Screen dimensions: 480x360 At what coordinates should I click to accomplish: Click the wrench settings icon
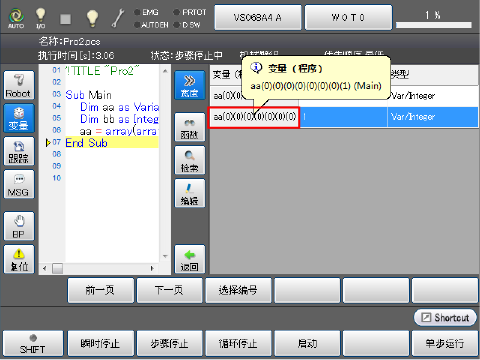click(x=118, y=18)
